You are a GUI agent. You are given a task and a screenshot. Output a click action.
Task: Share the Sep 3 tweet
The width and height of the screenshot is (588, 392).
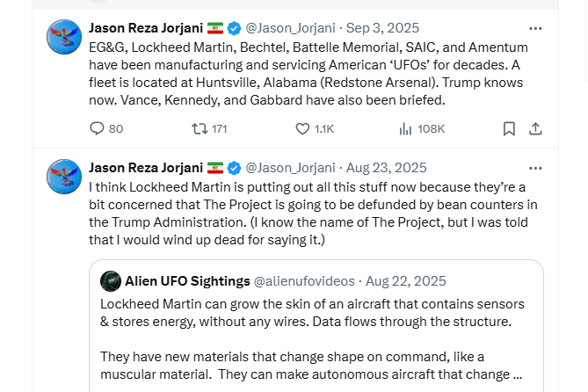[x=535, y=128]
